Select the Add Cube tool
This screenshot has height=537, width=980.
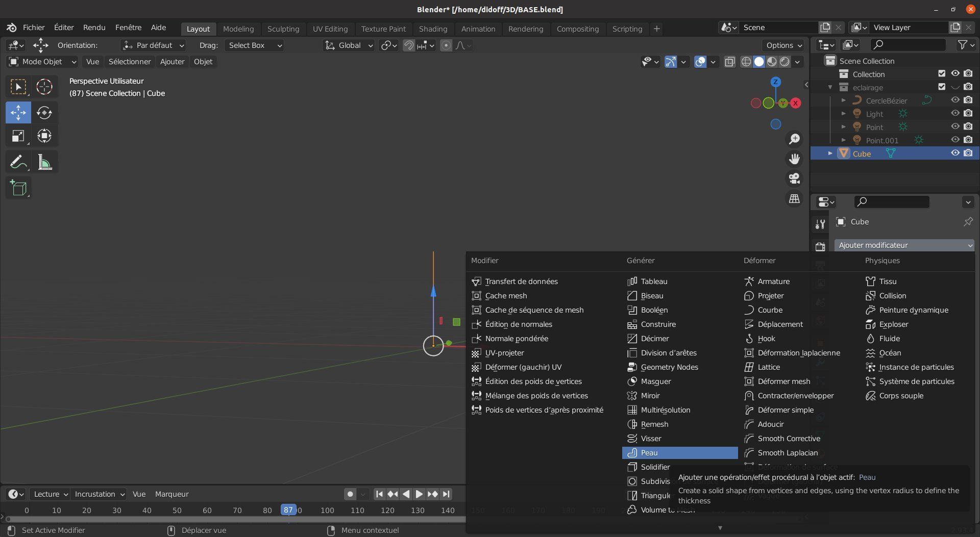click(x=18, y=188)
